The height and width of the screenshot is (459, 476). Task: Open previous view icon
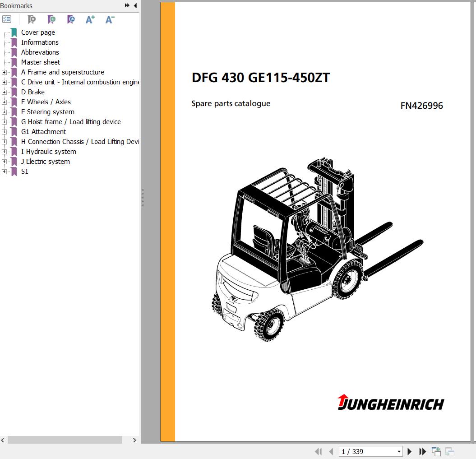(436, 451)
